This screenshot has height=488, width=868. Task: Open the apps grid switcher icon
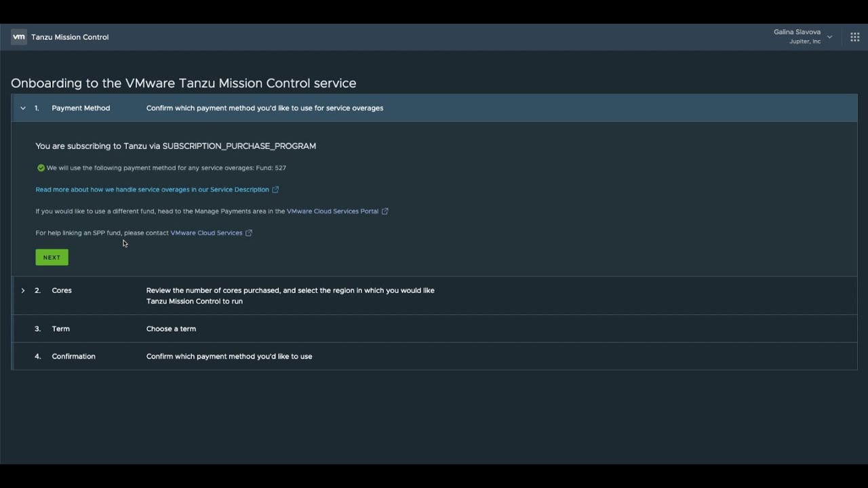(x=854, y=37)
